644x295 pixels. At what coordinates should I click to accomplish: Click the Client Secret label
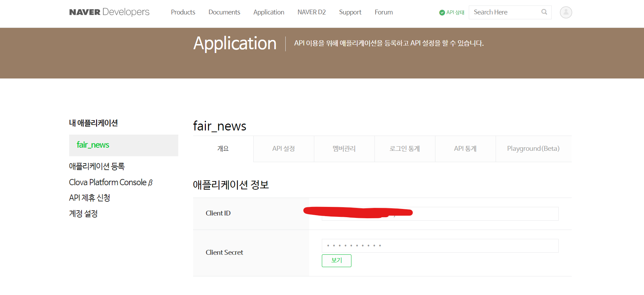pyautogui.click(x=224, y=253)
